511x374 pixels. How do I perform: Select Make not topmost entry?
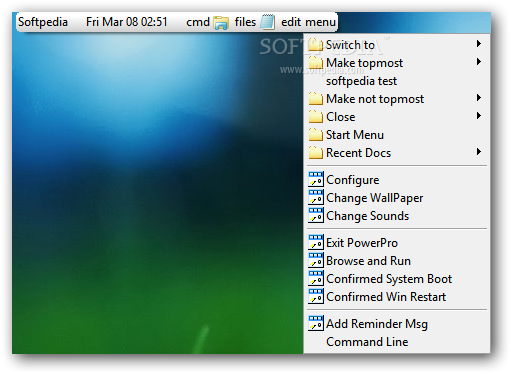click(397, 99)
